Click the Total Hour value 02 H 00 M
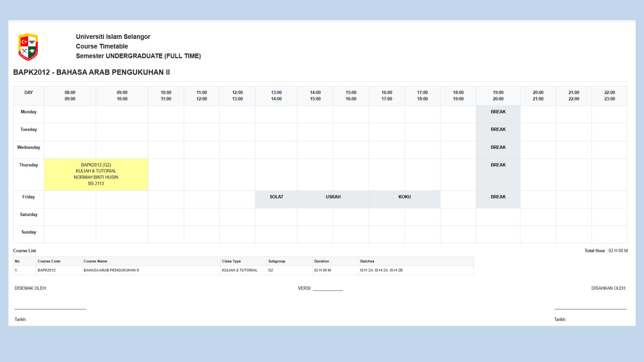Image resolution: width=644 pixels, height=362 pixels. [x=619, y=250]
